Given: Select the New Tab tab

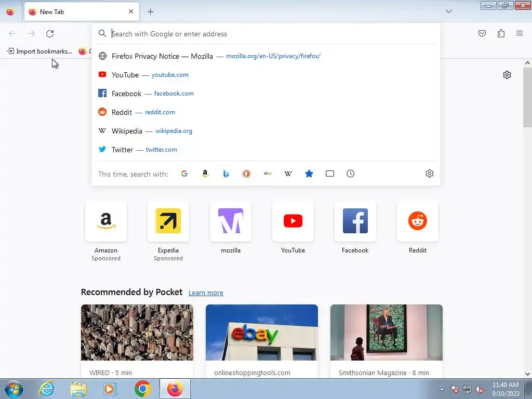Looking at the screenshot, I should [x=82, y=11].
